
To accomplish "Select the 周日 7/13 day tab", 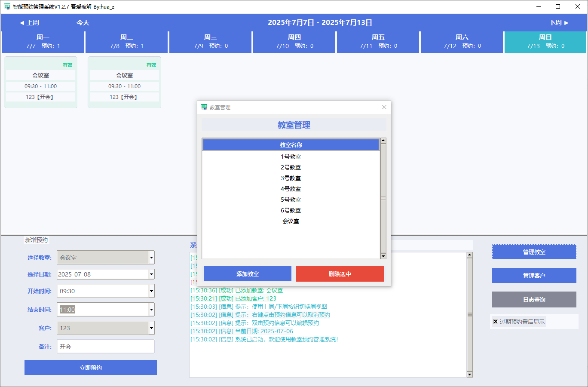I will point(545,42).
